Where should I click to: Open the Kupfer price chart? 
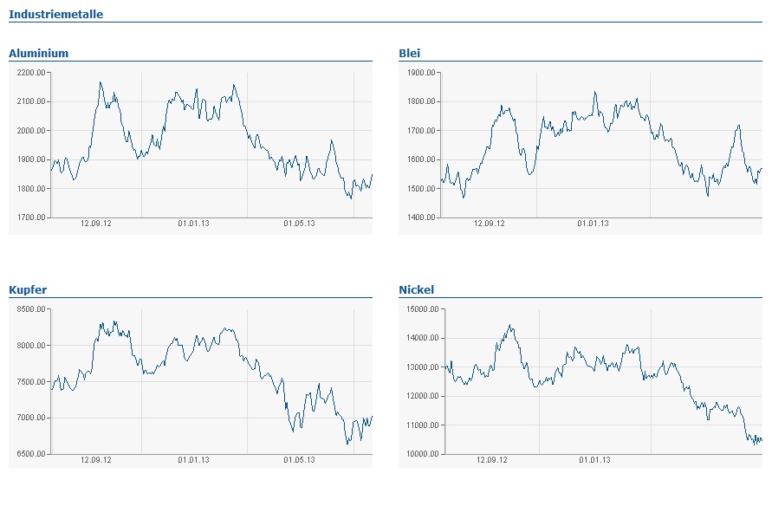tap(211, 381)
